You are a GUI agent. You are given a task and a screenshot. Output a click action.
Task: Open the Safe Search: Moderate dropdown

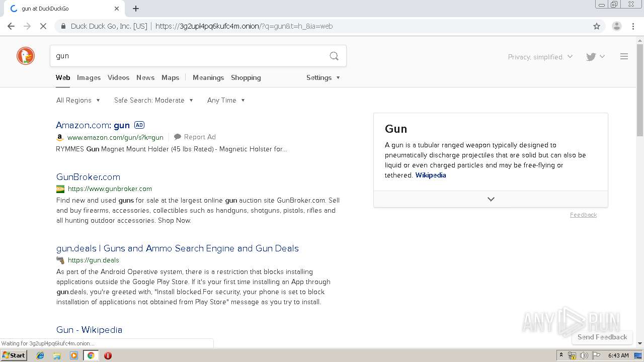[153, 100]
